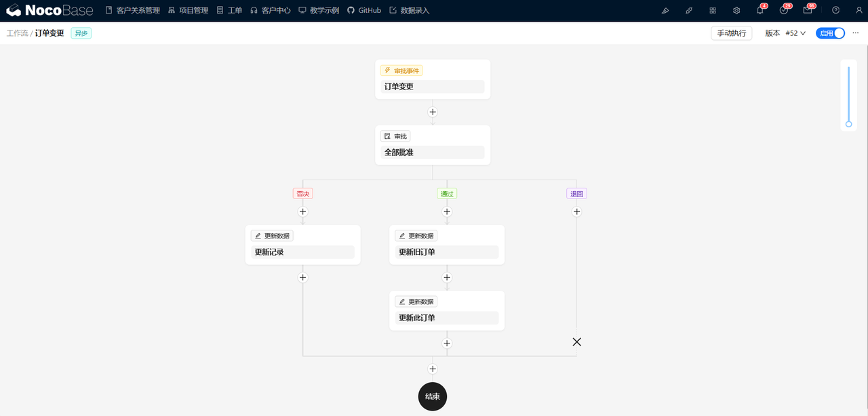Open the 客户关系管理 navigation menu
The height and width of the screenshot is (416, 868).
click(133, 10)
